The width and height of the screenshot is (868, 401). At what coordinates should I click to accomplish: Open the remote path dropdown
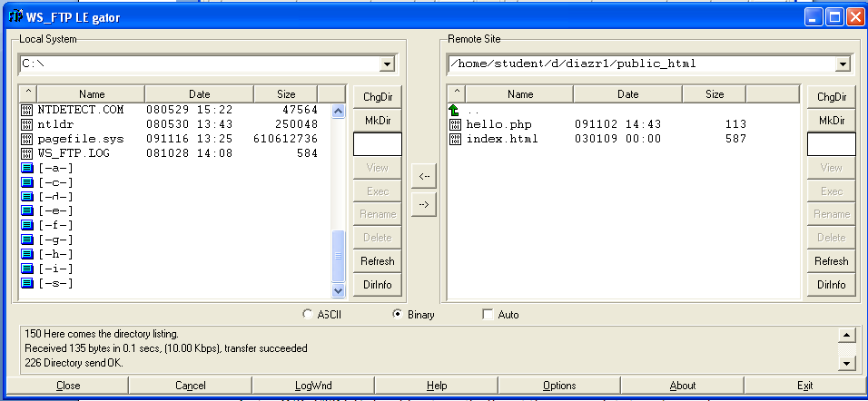point(843,64)
